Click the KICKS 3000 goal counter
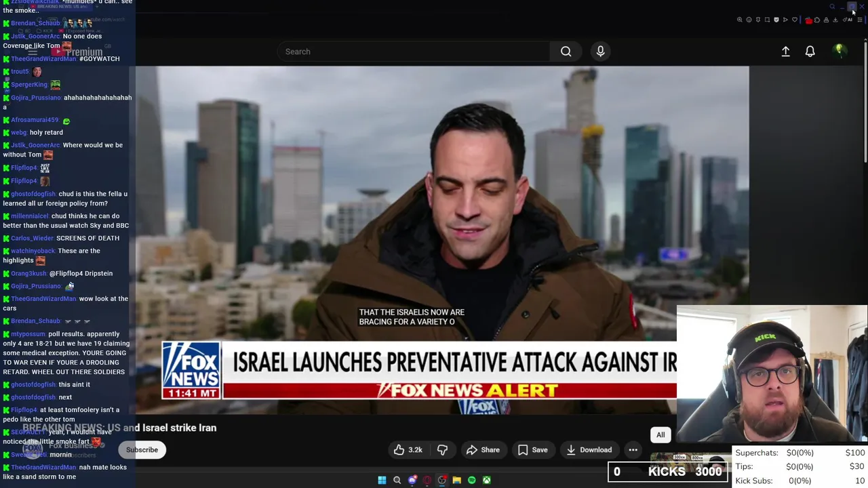The width and height of the screenshot is (868, 488). pyautogui.click(x=669, y=472)
